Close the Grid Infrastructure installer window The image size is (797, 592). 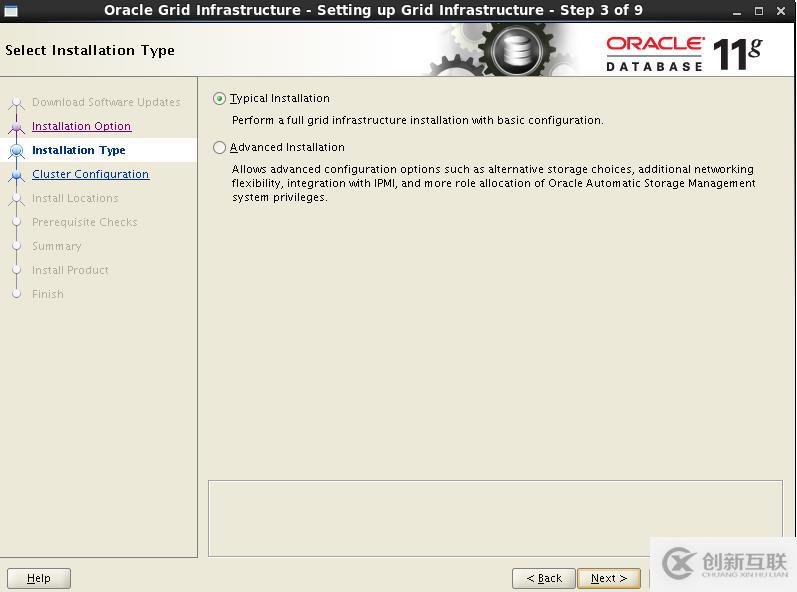781,11
